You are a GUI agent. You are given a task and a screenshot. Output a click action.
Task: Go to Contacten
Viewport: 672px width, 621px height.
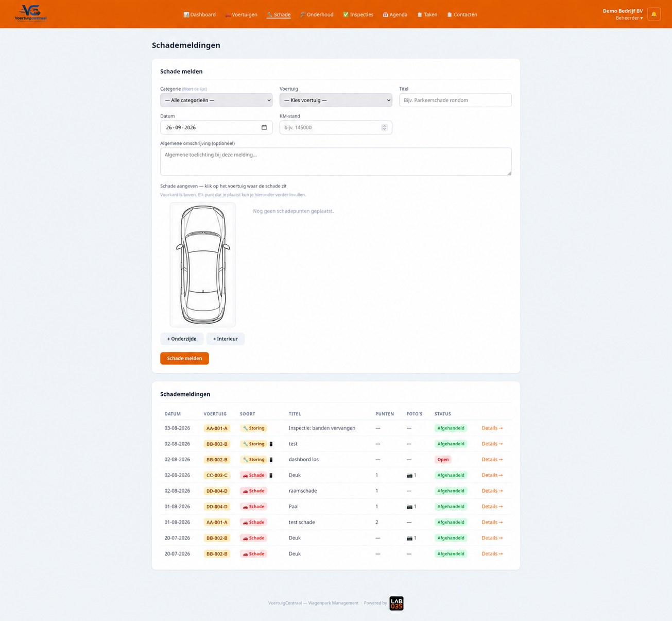coord(462,14)
